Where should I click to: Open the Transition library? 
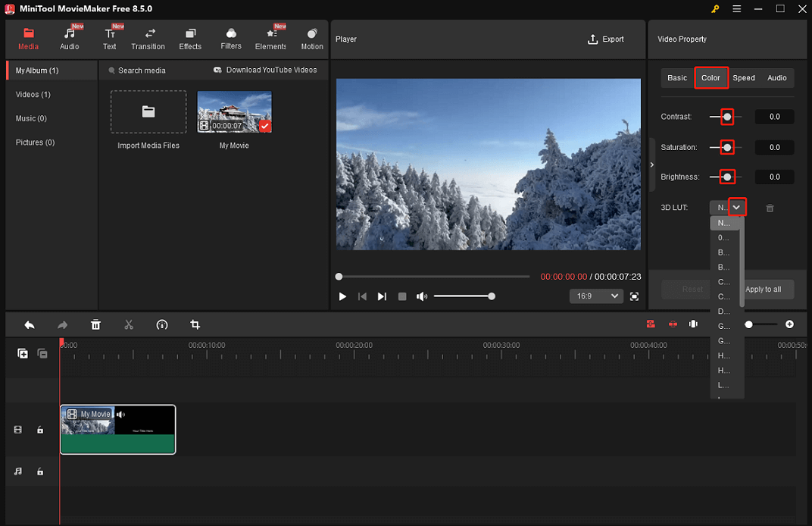(x=148, y=38)
